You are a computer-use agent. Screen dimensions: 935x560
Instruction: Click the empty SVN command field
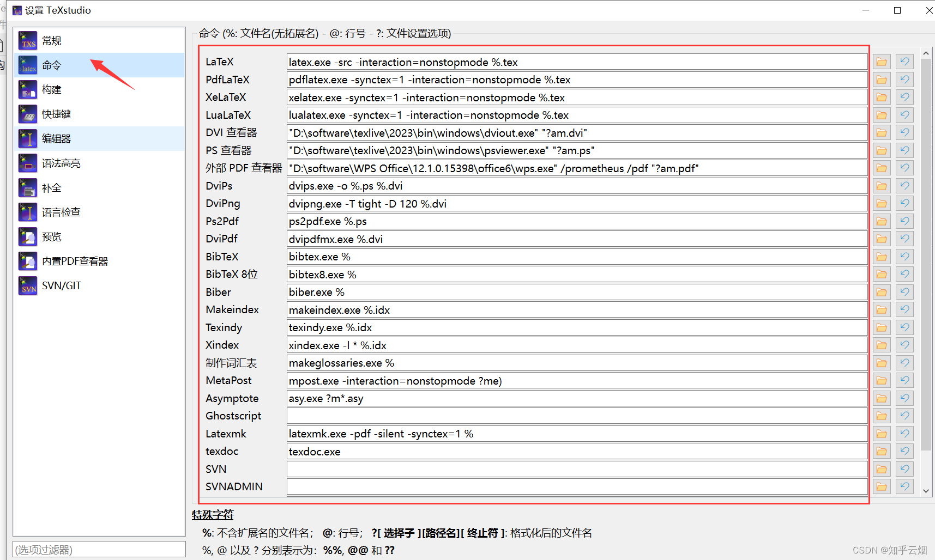click(577, 469)
